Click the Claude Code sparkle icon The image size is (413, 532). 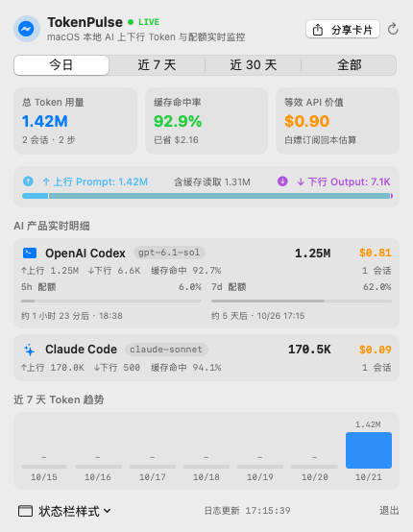pyautogui.click(x=30, y=350)
